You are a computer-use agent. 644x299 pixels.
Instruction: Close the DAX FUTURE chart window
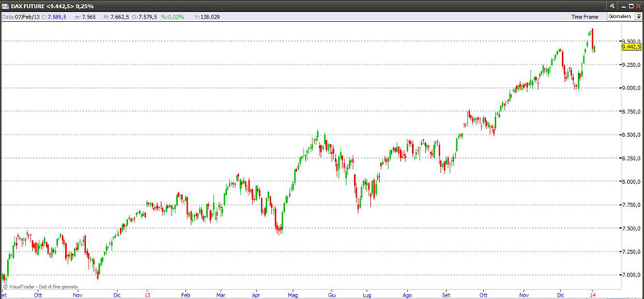(638, 6)
